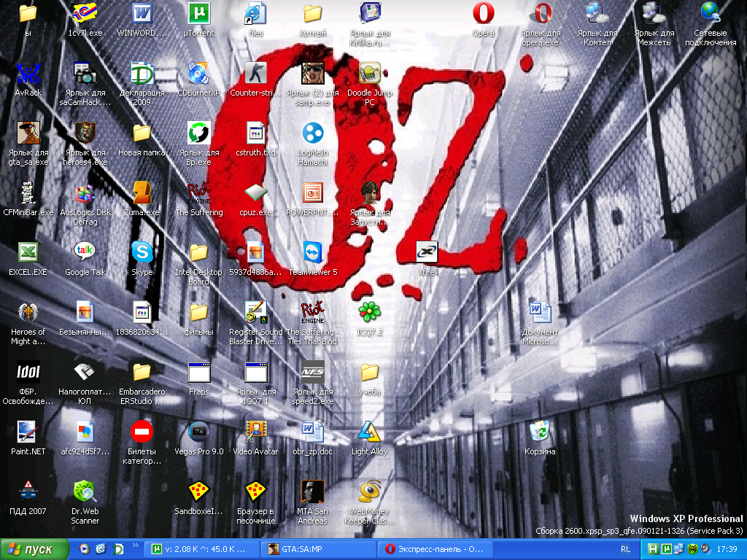747x560 pixels.
Task: Click the first green tray icon
Action: [x=653, y=549]
